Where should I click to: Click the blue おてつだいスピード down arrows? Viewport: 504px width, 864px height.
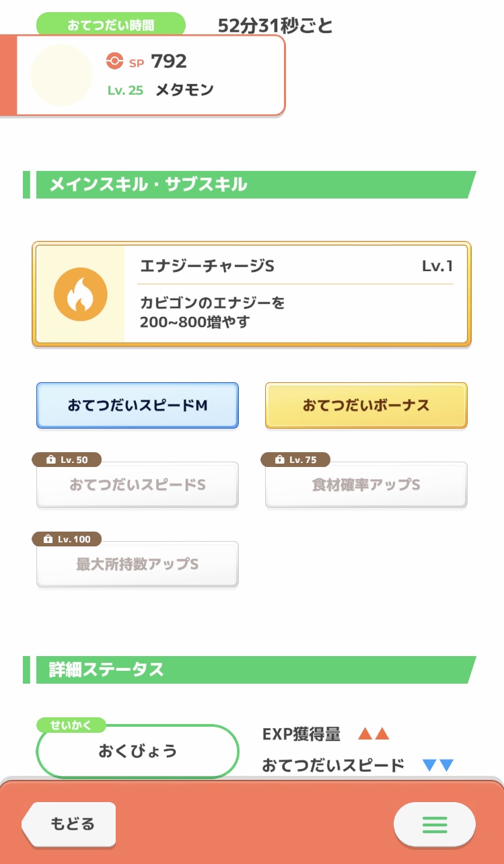coord(438,765)
